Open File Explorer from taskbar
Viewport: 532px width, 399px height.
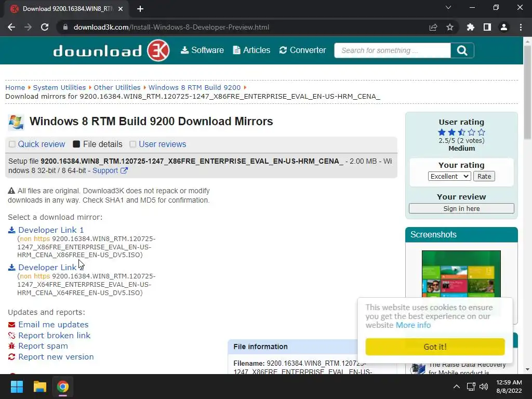39,387
